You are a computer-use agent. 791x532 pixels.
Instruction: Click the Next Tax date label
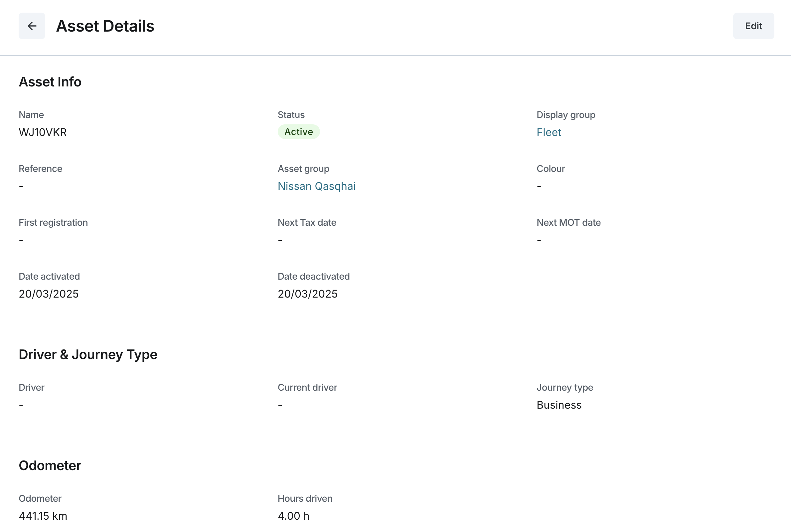[x=307, y=222]
